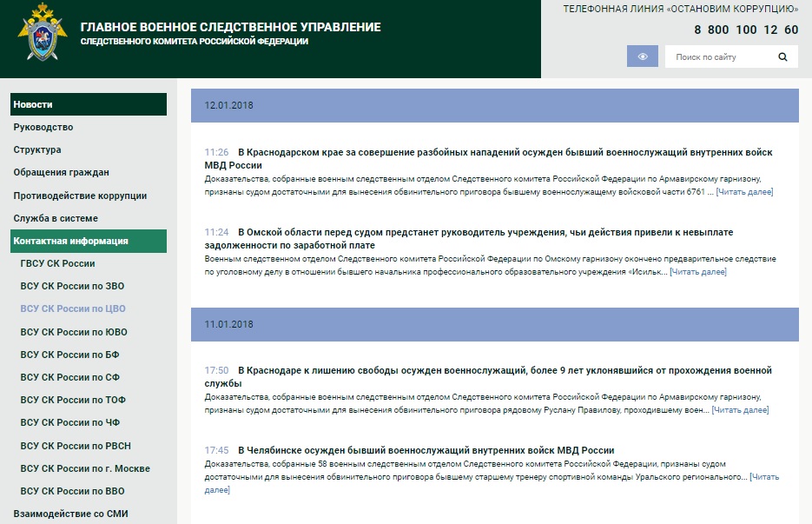Click the search magnifier icon

(x=782, y=57)
